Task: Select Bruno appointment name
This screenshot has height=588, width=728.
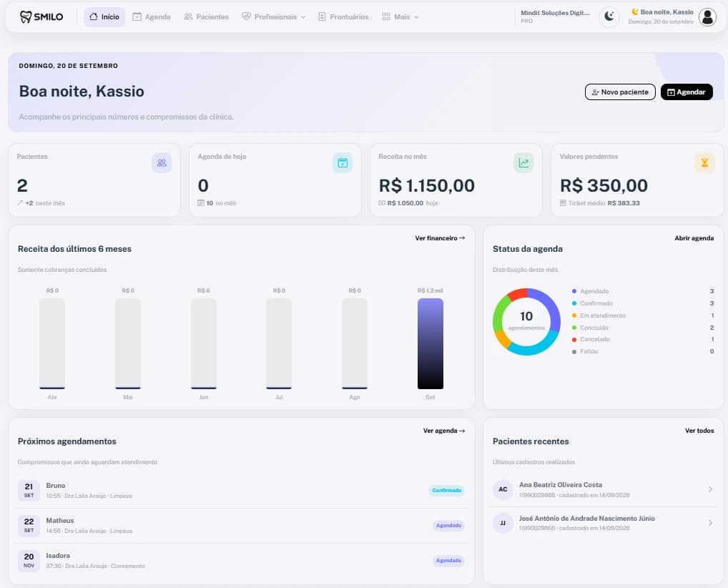Action: [x=56, y=486]
